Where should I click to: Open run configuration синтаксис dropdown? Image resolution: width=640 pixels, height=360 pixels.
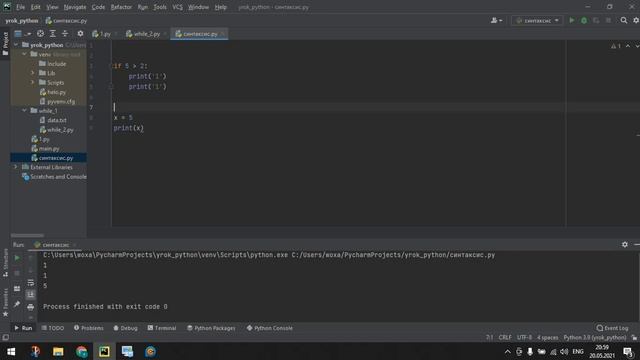pyautogui.click(x=537, y=20)
